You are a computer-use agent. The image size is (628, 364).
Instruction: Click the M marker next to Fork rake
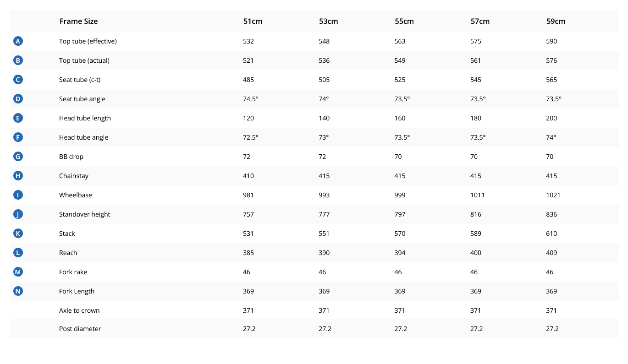tap(18, 272)
